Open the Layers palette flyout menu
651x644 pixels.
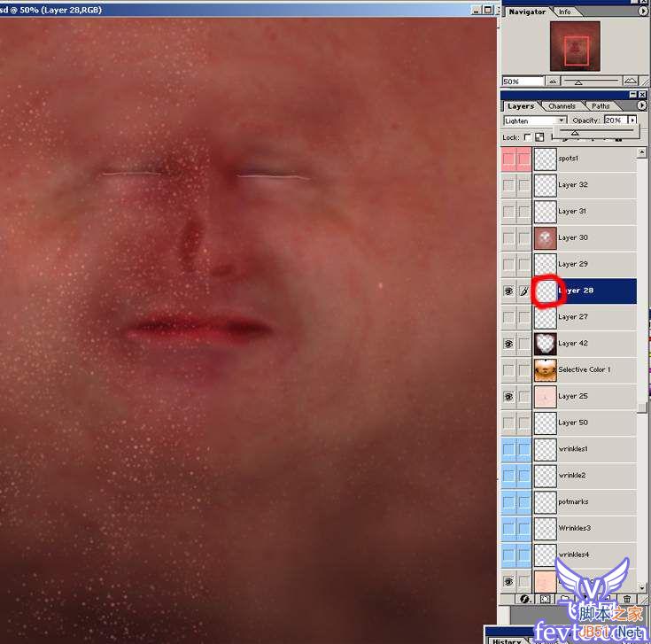pos(642,106)
